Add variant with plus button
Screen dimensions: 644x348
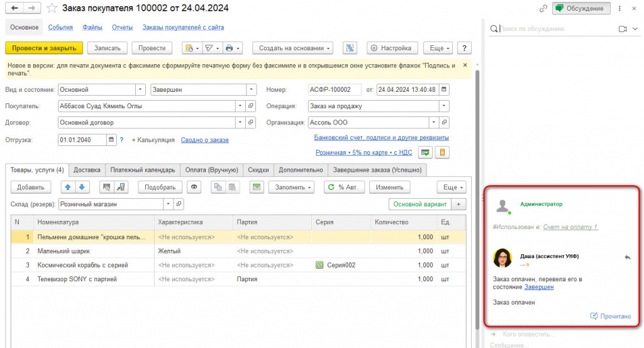pyautogui.click(x=458, y=204)
